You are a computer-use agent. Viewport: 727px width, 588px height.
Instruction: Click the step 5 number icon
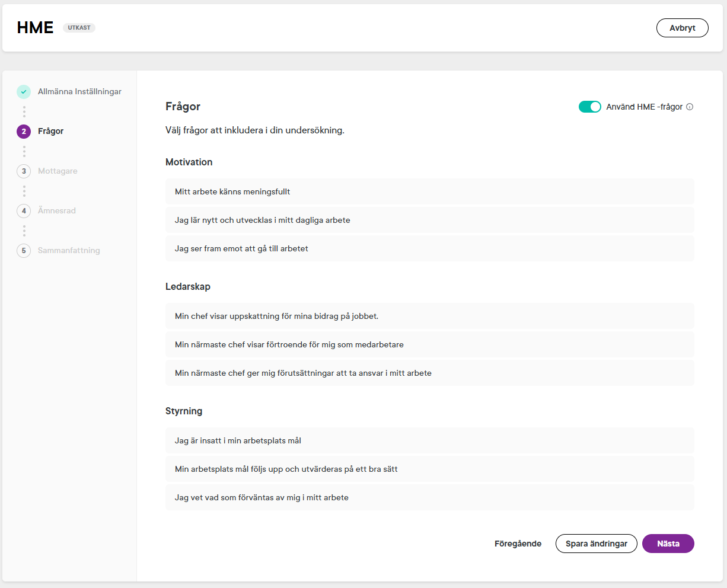[24, 251]
